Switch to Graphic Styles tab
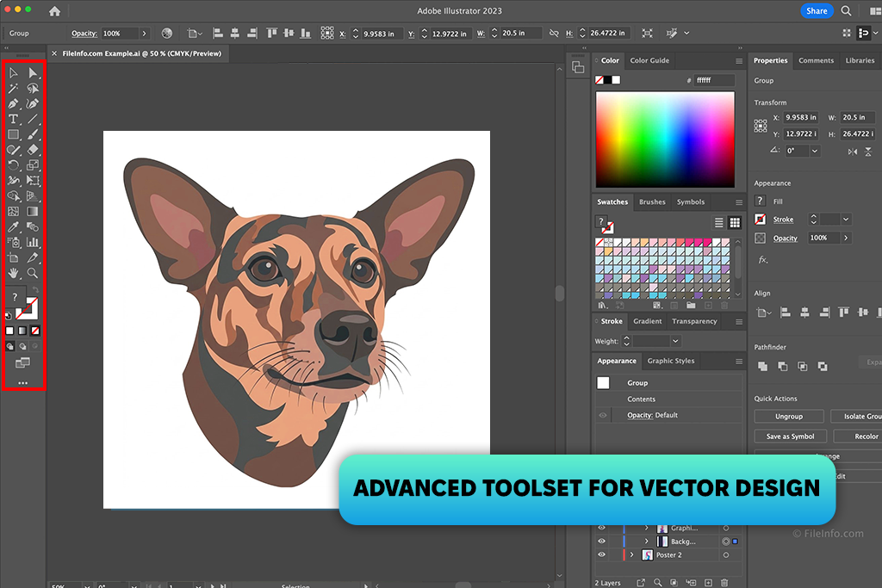The image size is (882, 588). coord(670,361)
